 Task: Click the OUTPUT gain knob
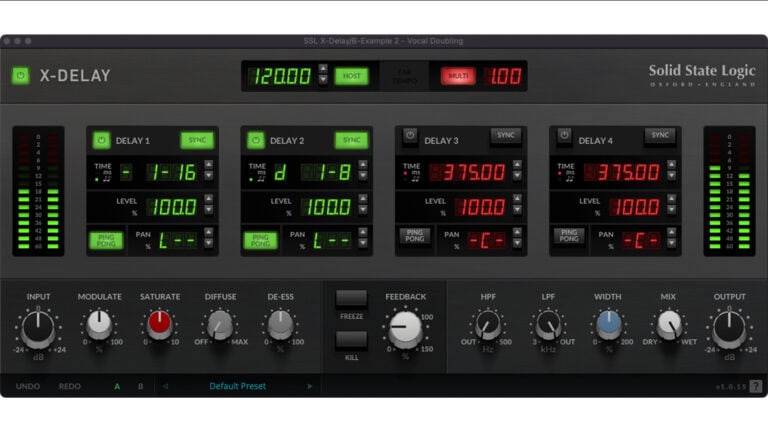729,329
